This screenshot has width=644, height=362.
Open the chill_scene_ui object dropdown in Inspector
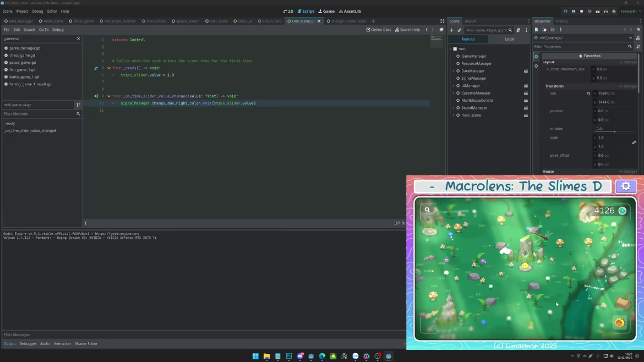click(583, 38)
